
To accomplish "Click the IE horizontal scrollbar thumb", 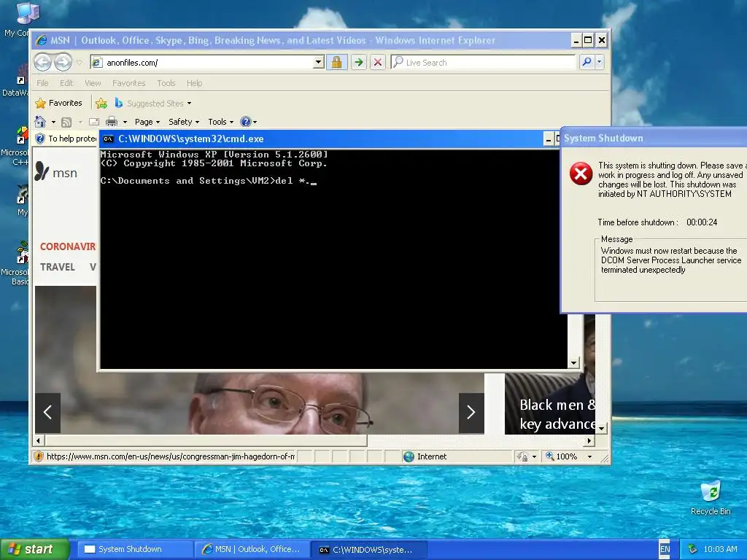I will coord(206,441).
